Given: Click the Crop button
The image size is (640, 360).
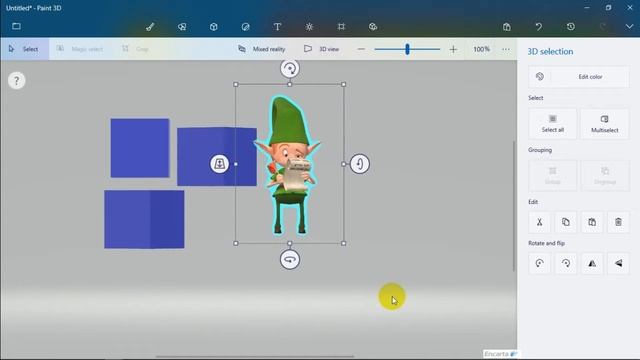Looking at the screenshot, I should click(x=136, y=49).
